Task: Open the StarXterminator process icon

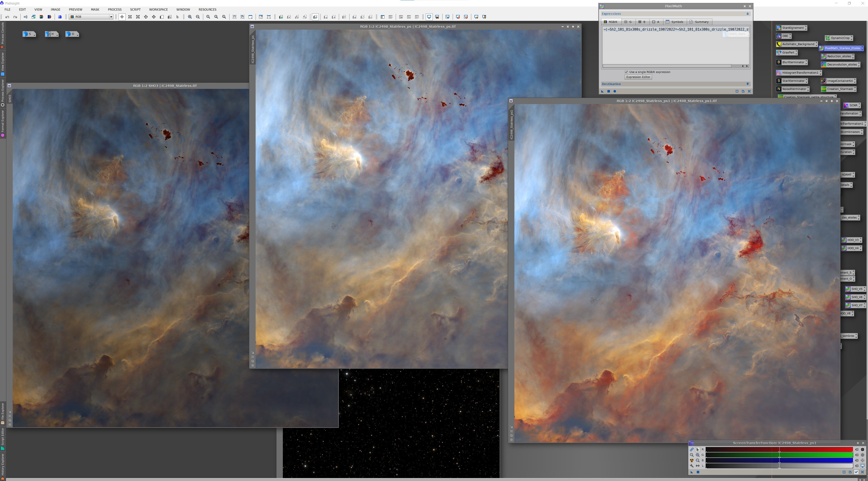Action: 792,81
